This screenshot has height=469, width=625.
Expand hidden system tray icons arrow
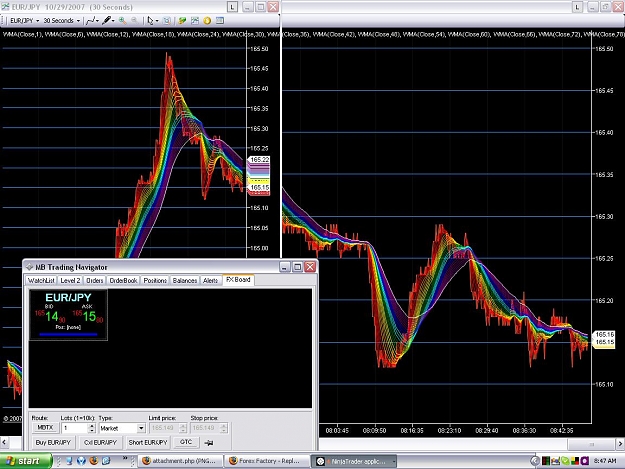(535, 461)
